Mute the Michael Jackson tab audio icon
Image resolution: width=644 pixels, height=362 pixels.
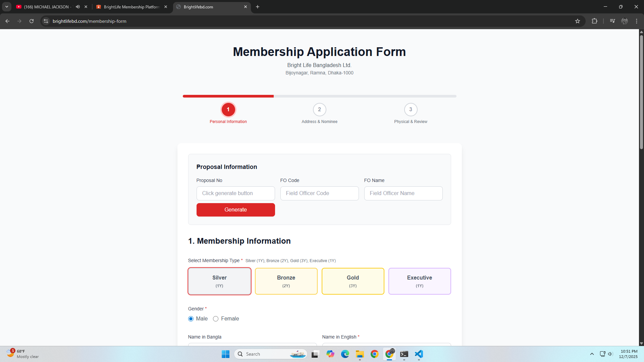tap(78, 7)
